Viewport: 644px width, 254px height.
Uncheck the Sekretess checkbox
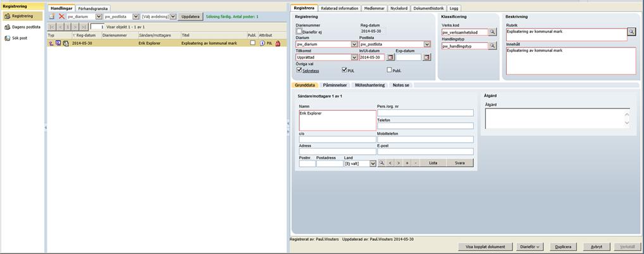[299, 70]
